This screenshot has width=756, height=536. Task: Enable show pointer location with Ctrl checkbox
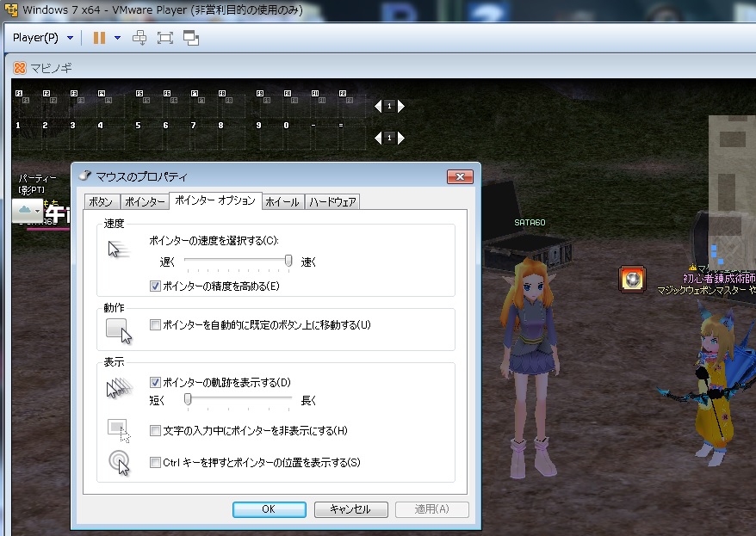point(155,463)
